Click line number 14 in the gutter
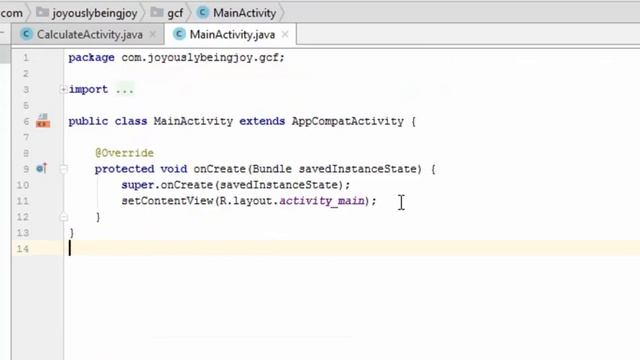Screen dimensions: 640x360 pyautogui.click(x=23, y=249)
